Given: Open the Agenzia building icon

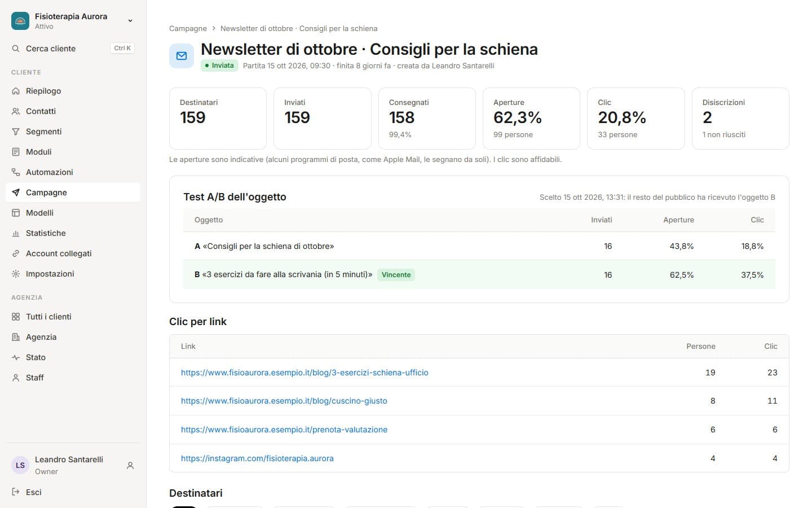Looking at the screenshot, I should tap(16, 337).
